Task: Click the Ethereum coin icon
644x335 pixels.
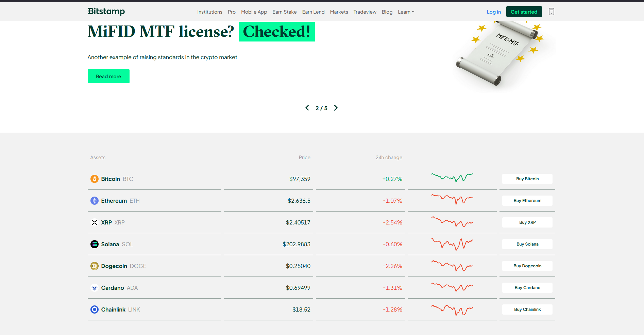Action: pyautogui.click(x=95, y=201)
